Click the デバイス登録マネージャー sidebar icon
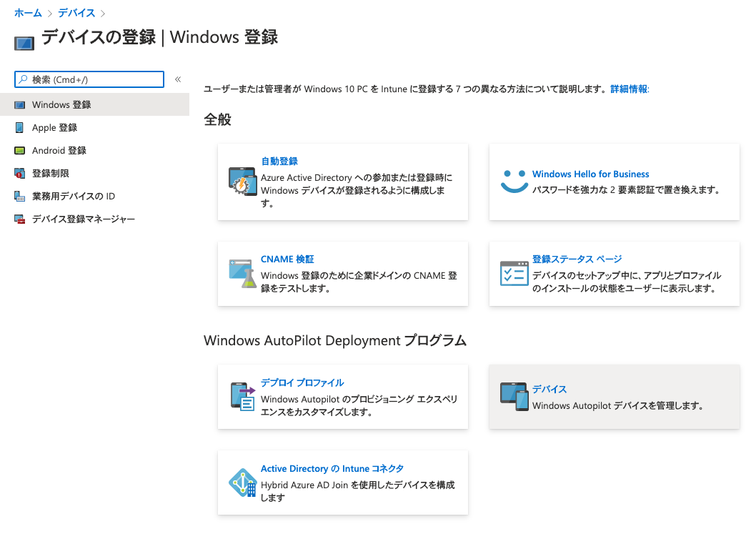Screen dimensions: 756x534 [x=20, y=219]
